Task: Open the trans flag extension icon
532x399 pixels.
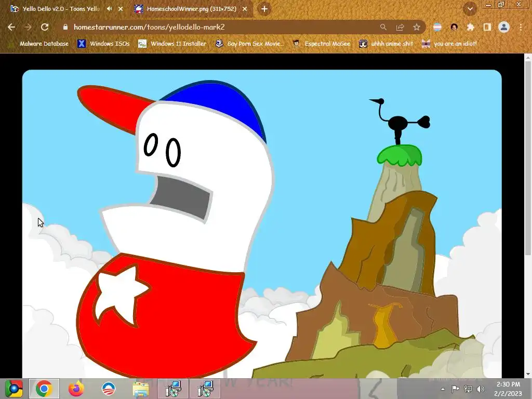Action: tap(437, 27)
